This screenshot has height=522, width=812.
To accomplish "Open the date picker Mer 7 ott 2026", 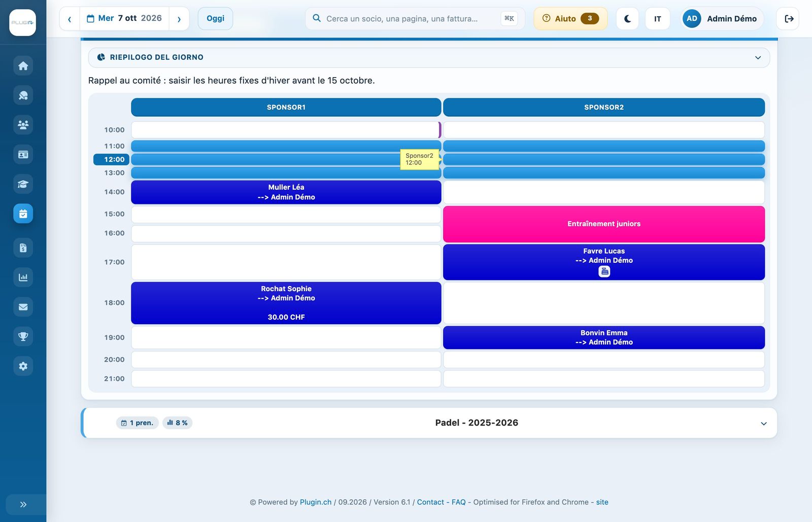I will [x=124, y=19].
